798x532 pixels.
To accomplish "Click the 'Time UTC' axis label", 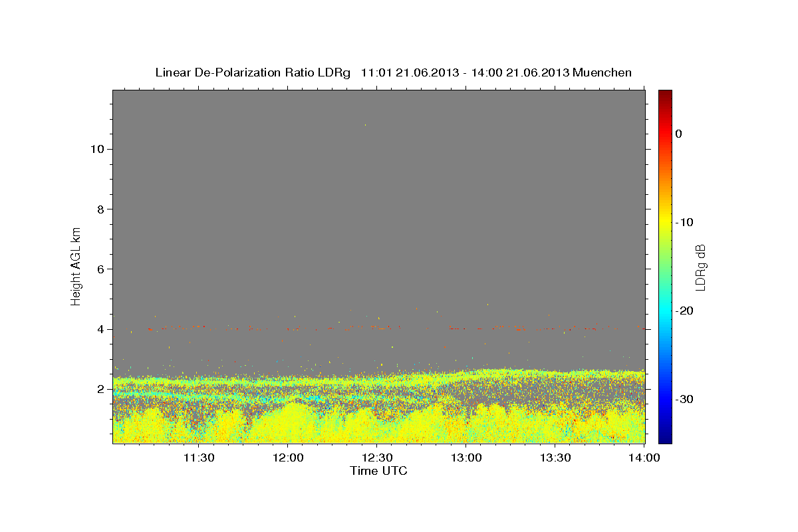I will coord(378,471).
